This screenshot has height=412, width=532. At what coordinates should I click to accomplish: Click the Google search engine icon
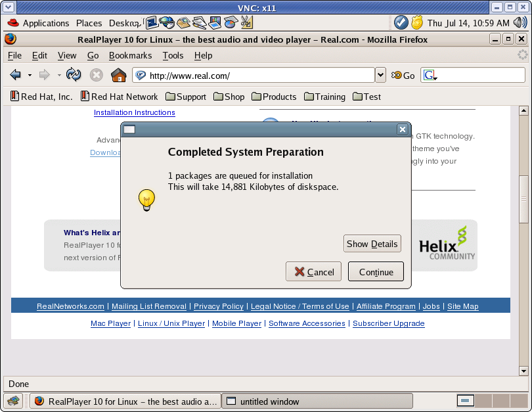430,76
